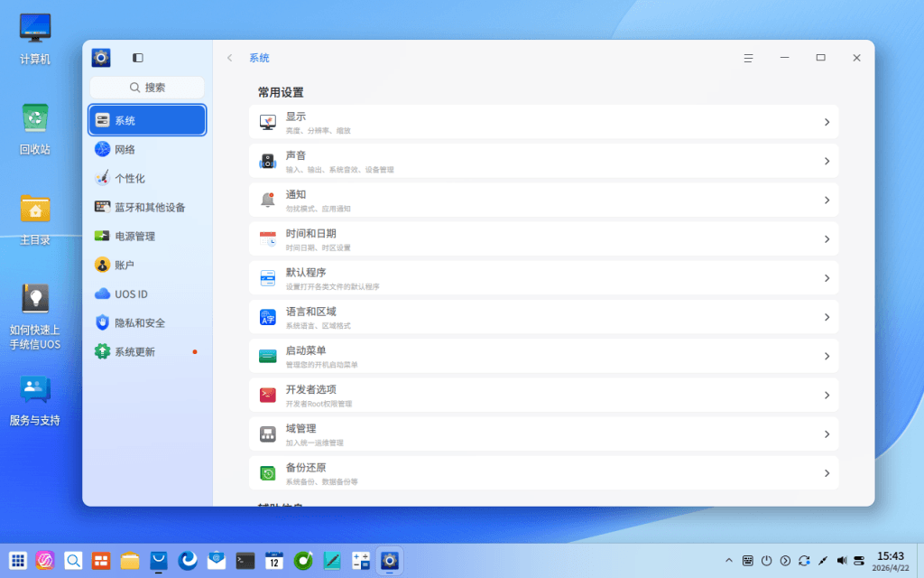924x578 pixels.
Task: Expand the 显示 display settings row
Action: (543, 122)
